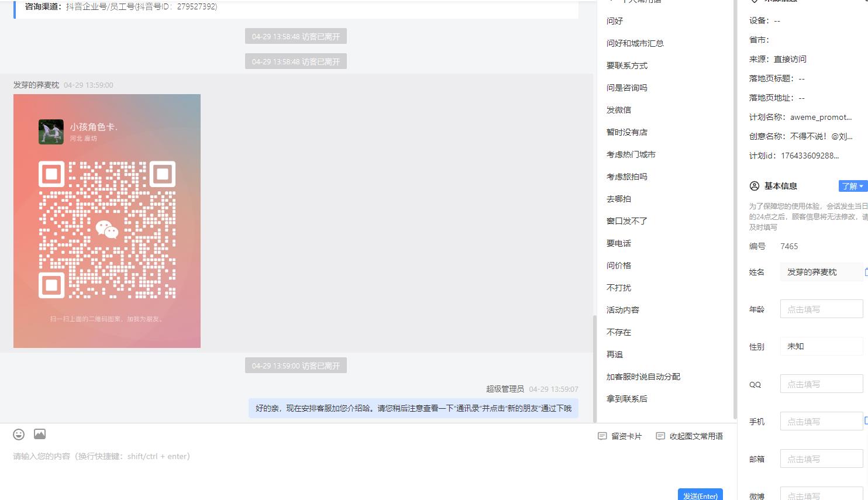This screenshot has width=868, height=500.
Task: Click the 基本信息 person icon
Action: click(x=755, y=186)
